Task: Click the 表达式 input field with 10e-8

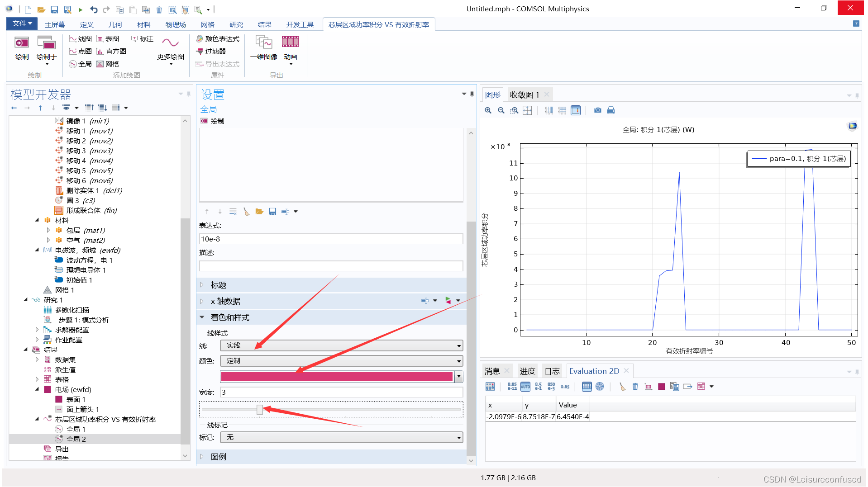Action: [x=331, y=239]
